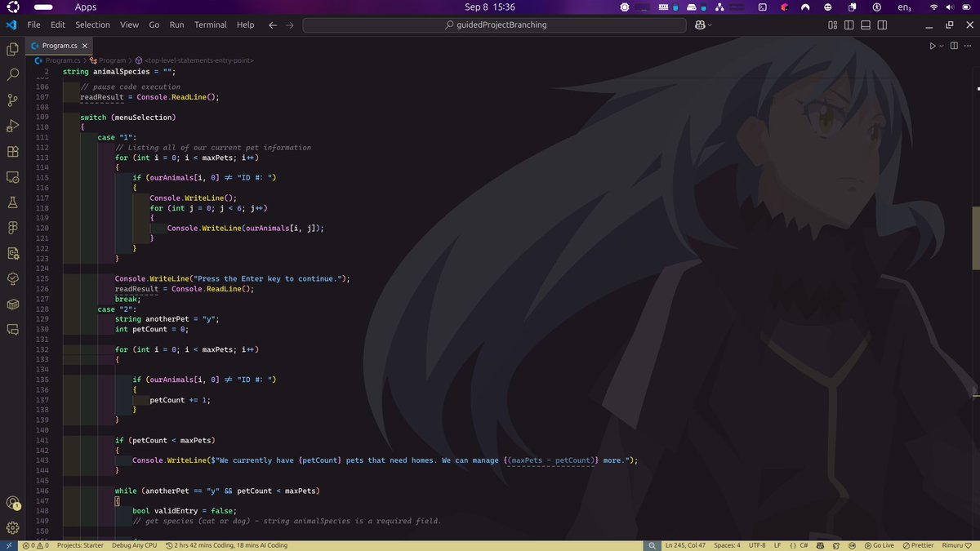Open the Manage gear menu
Viewport: 980px width, 551px height.
coord(12,527)
